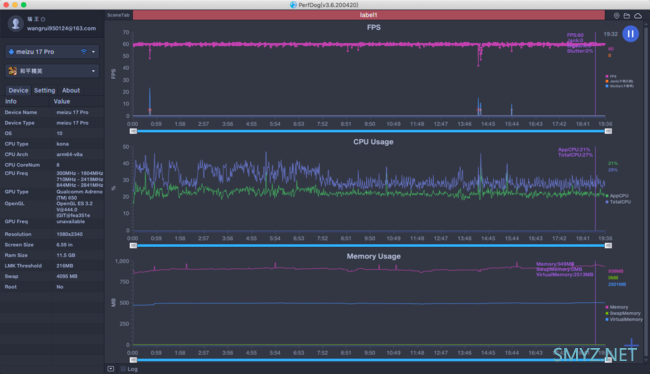Viewport: 650px width, 374px height.
Task: Click the Value column header
Action: pyautogui.click(x=62, y=101)
